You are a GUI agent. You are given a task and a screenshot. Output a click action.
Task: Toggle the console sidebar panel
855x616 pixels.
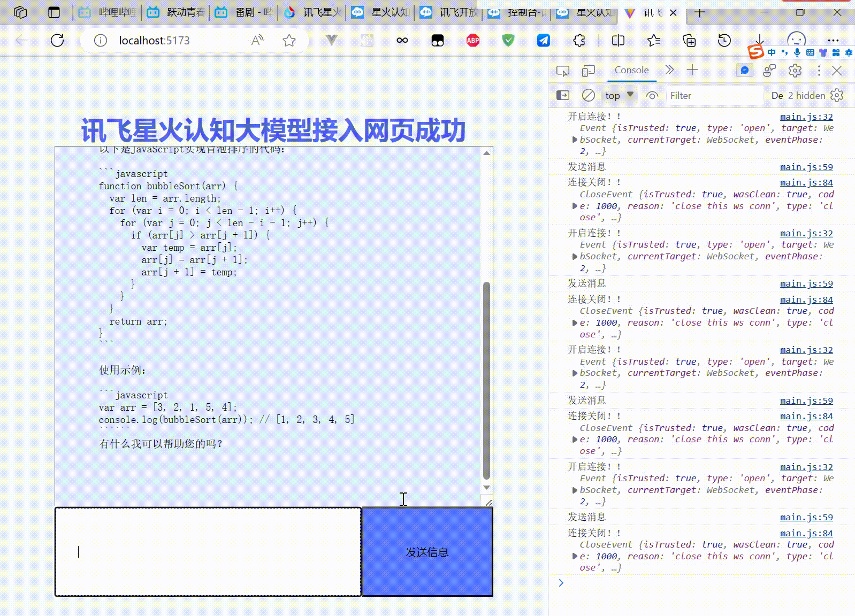click(x=563, y=95)
